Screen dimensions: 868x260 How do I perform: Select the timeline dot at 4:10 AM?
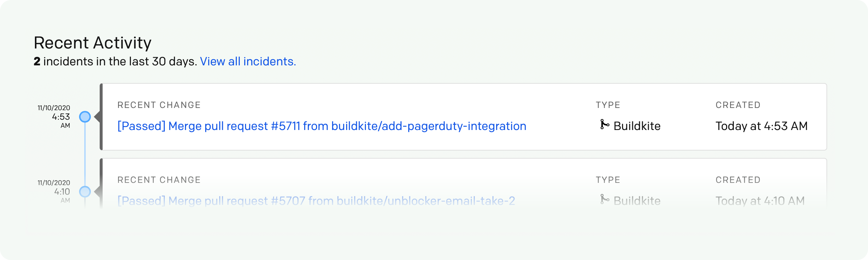click(x=85, y=191)
